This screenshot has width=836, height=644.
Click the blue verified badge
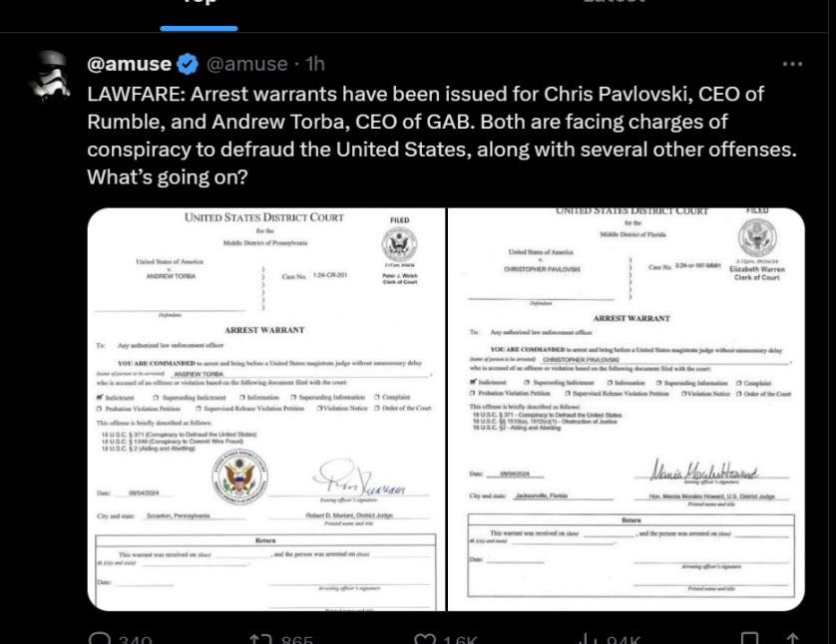point(188,64)
